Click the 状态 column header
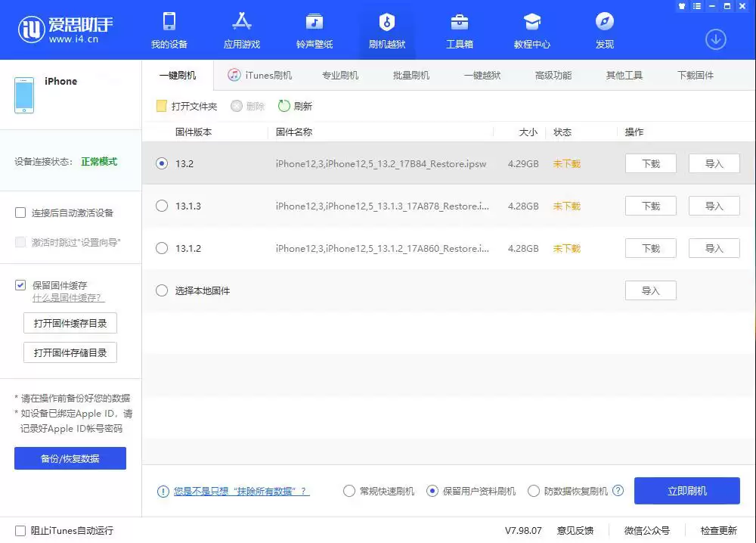Viewport: 756px width, 543px height. (562, 132)
